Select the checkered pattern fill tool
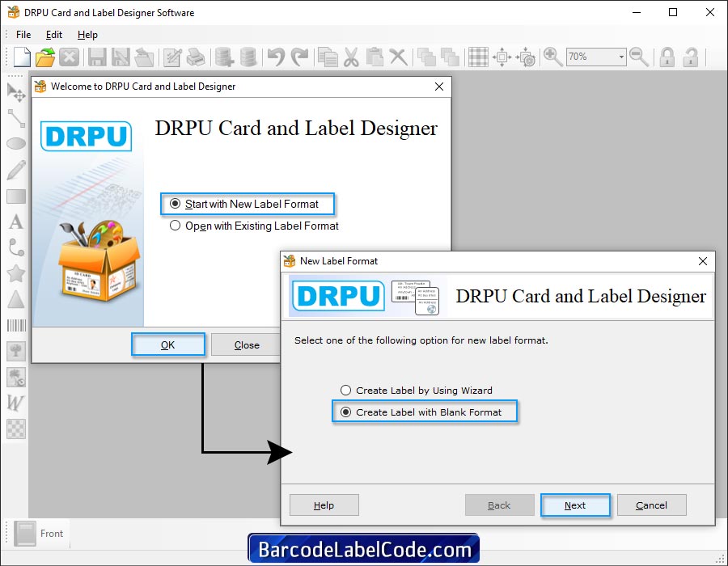Viewport: 728px width, 566px height. (x=16, y=429)
